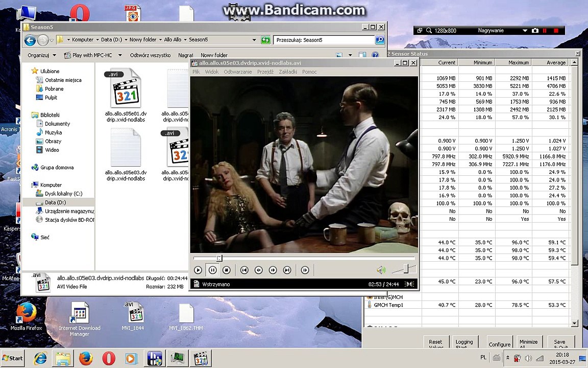Image resolution: width=588 pixels, height=368 pixels.
Task: Mute audio with the speaker icon
Action: tap(381, 270)
